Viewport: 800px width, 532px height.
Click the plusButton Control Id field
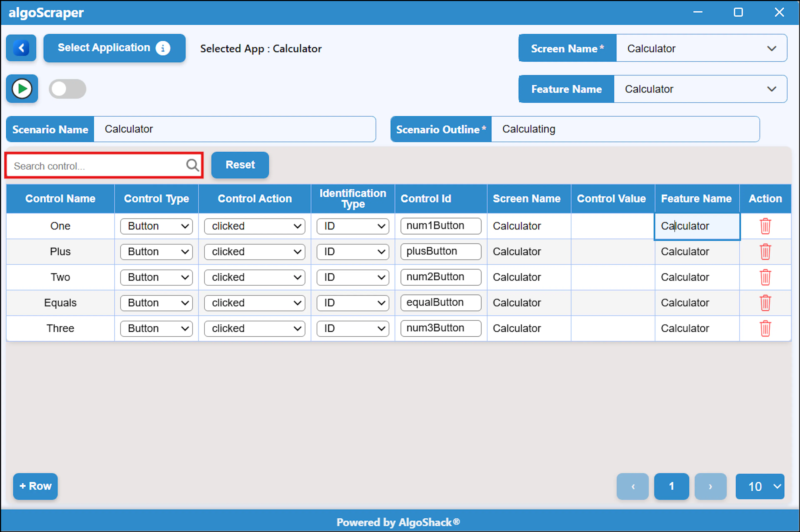(441, 252)
